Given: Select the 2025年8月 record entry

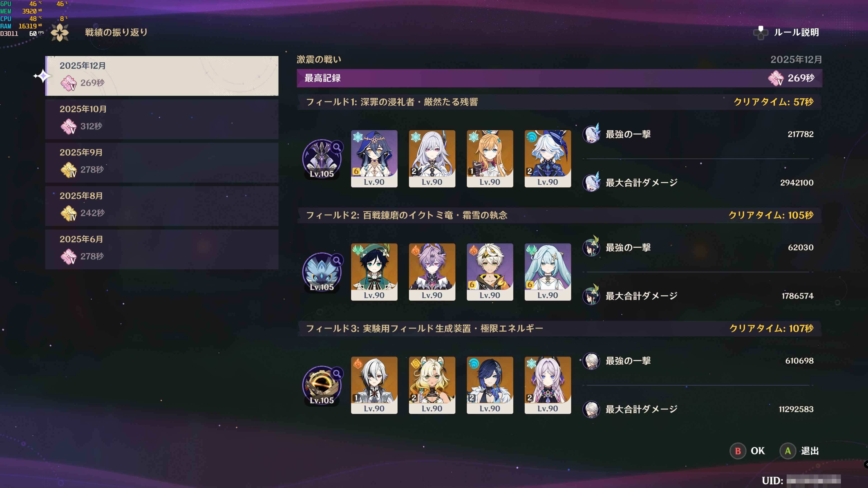Looking at the screenshot, I should click(x=162, y=206).
